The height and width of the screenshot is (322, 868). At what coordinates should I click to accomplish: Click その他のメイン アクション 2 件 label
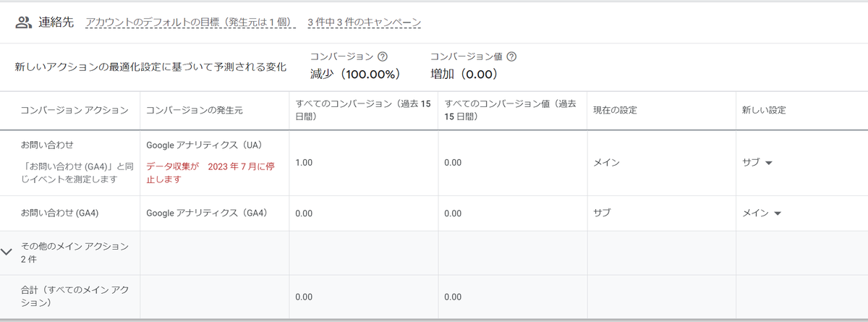point(75,253)
